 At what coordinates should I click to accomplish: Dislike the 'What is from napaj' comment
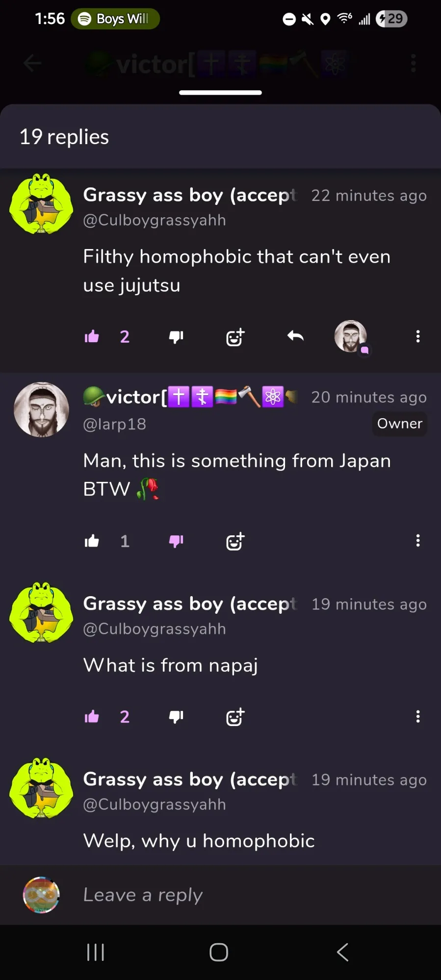176,717
